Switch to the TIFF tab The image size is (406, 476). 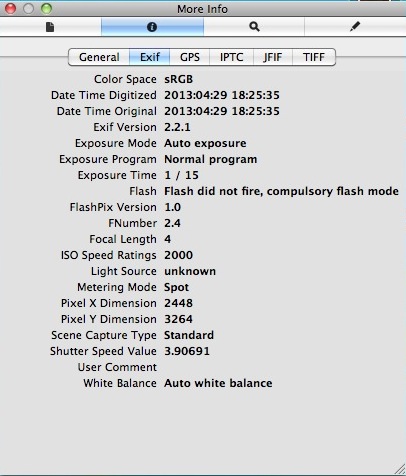tap(314, 57)
